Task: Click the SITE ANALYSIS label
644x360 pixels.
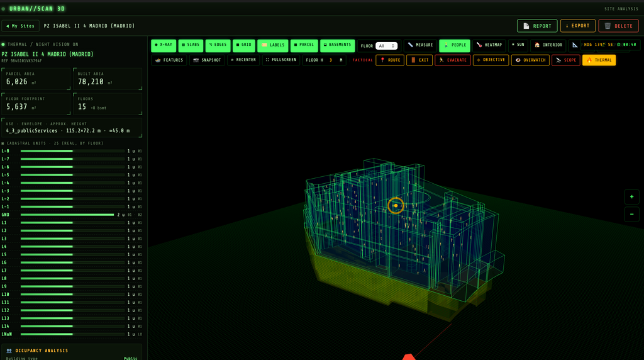Action: tap(621, 9)
